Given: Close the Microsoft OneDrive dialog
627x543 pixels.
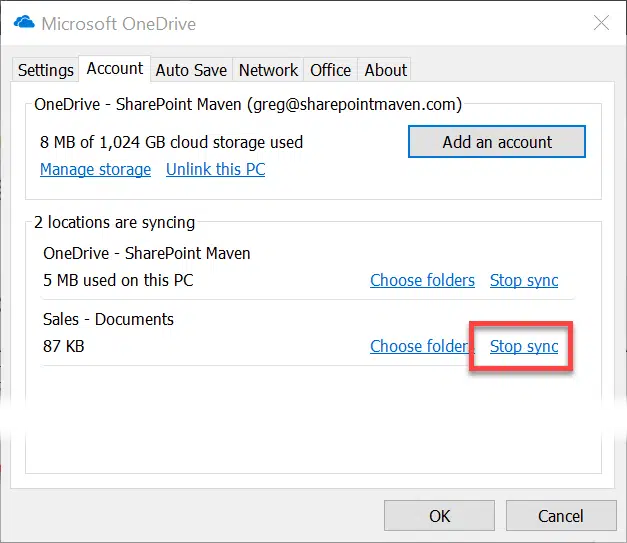Looking at the screenshot, I should click(x=601, y=23).
